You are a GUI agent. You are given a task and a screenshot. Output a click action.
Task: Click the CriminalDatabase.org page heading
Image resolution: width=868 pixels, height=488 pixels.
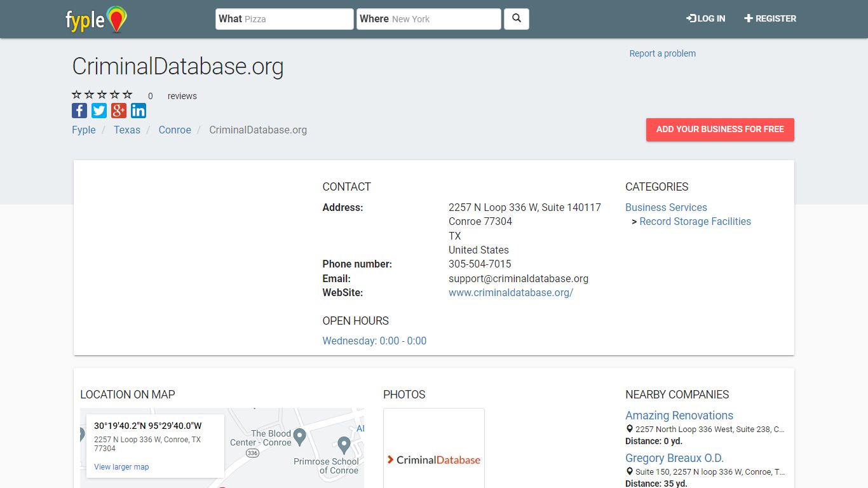click(178, 66)
